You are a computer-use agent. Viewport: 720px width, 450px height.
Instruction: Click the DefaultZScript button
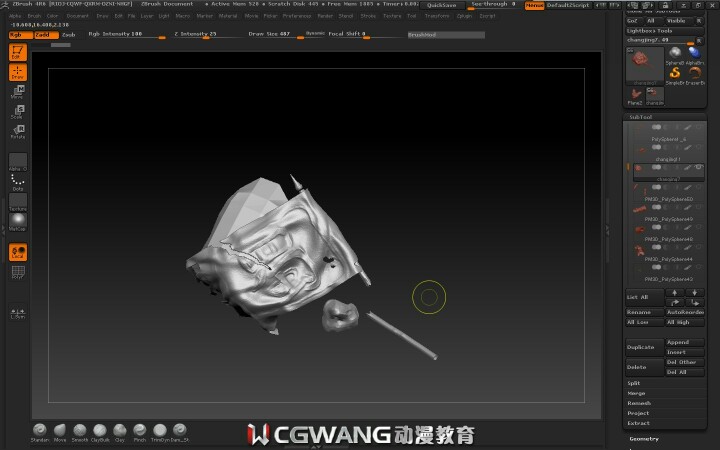(x=568, y=5)
